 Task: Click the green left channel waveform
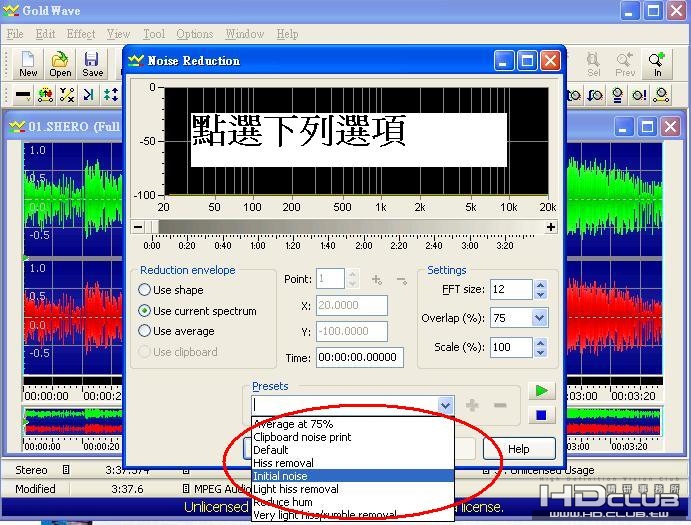(73, 197)
